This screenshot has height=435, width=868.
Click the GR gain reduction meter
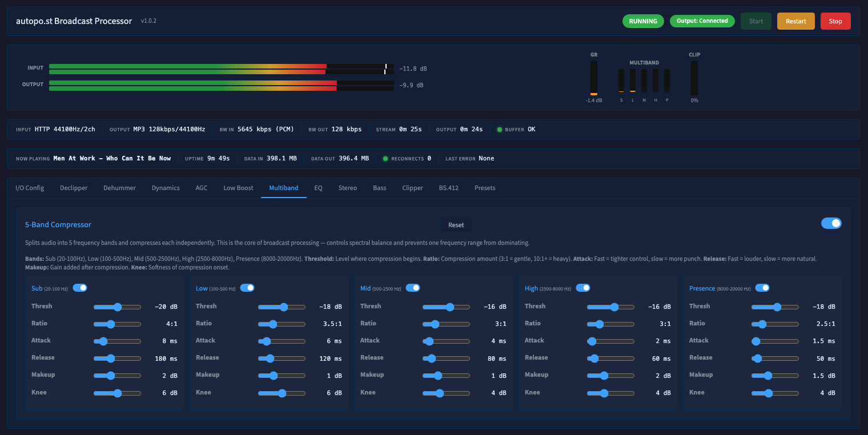point(594,78)
